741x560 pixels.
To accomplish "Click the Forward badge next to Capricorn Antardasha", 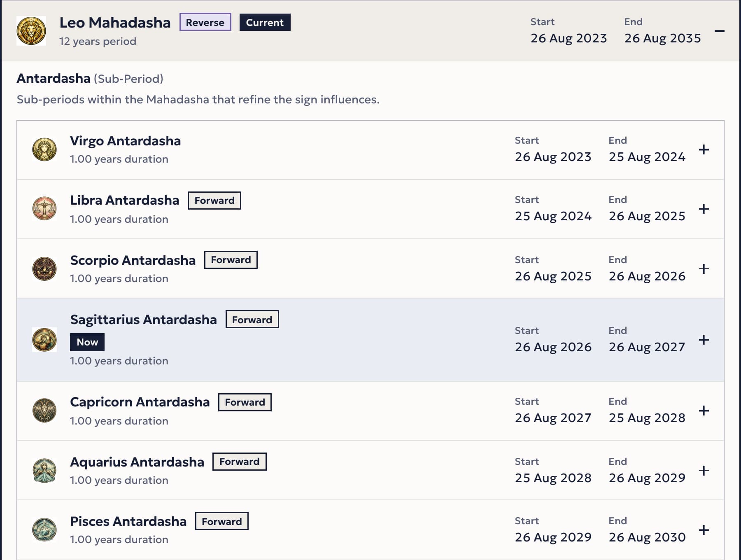I will coord(245,402).
